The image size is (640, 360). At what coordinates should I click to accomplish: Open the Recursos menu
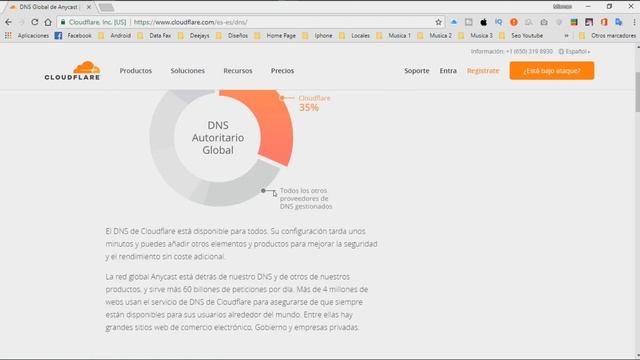point(238,71)
